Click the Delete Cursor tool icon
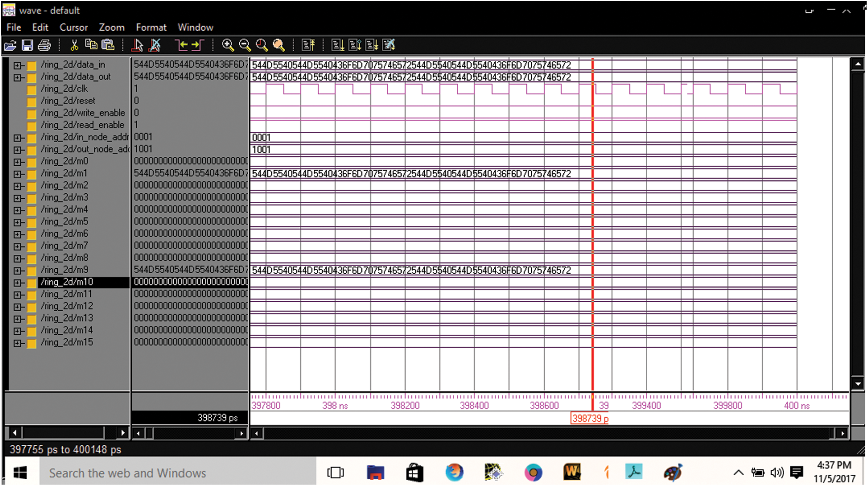This screenshot has height=486, width=868. pos(155,45)
